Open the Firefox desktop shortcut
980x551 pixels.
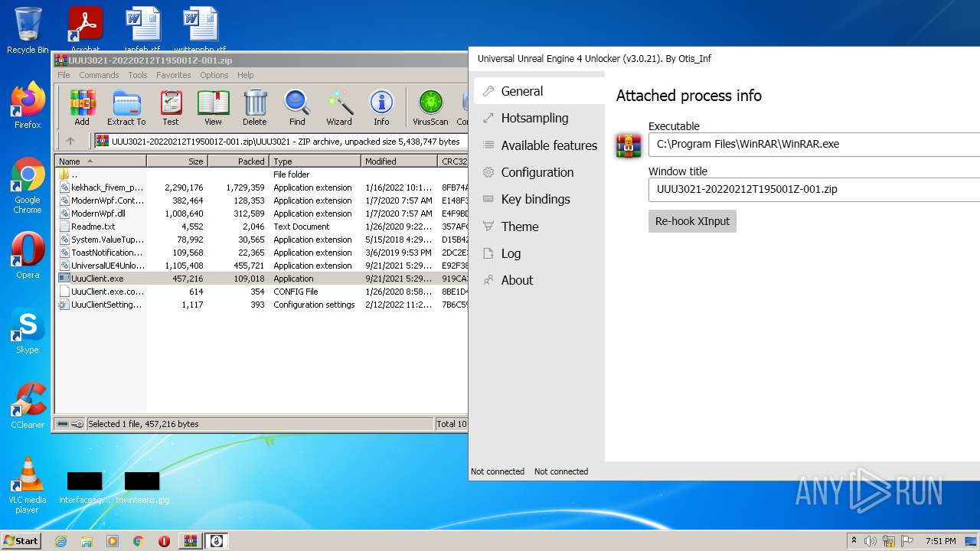click(28, 106)
